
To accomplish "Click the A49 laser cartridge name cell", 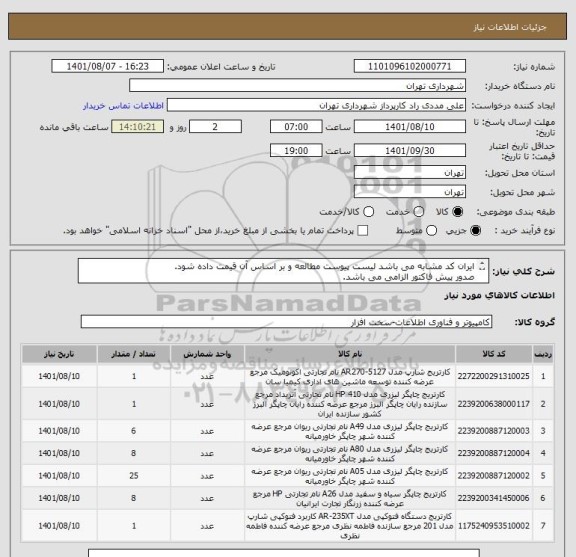I will pos(350,431).
